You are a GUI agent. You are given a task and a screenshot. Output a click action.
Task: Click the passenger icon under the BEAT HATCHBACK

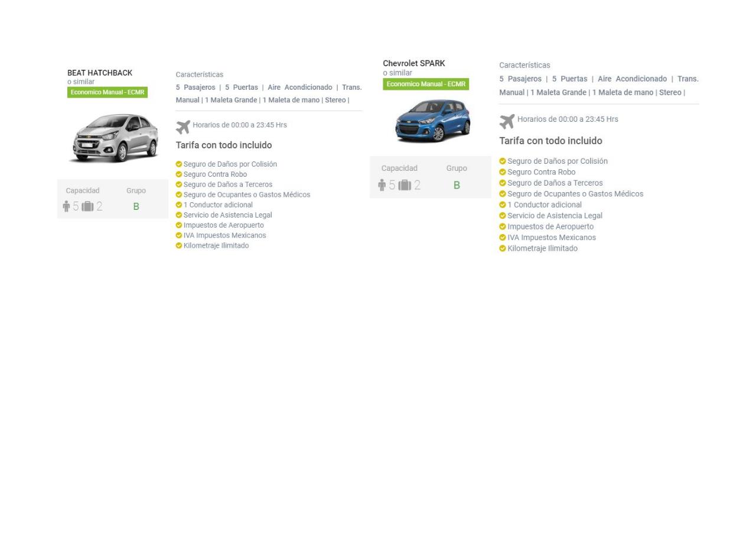pos(66,206)
